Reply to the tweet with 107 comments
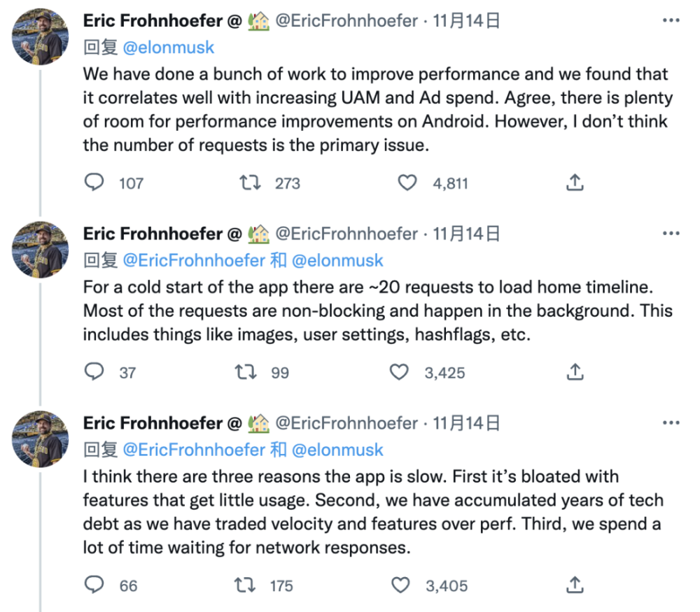 [94, 183]
